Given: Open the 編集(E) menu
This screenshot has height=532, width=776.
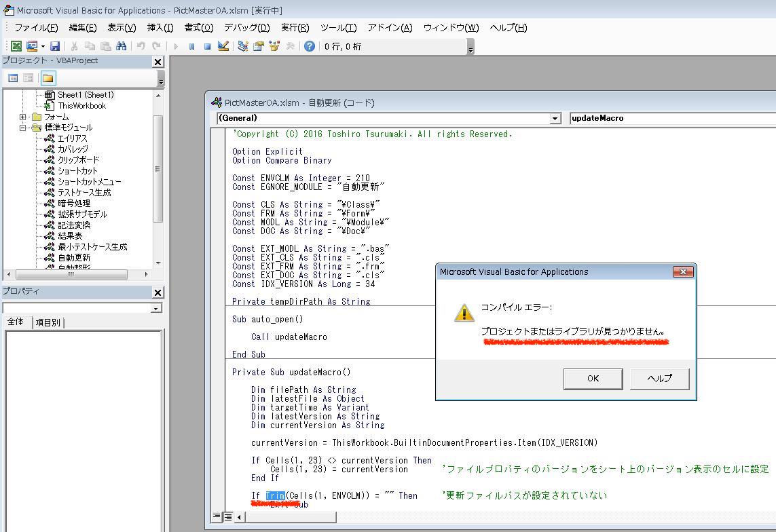Looking at the screenshot, I should pyautogui.click(x=83, y=28).
